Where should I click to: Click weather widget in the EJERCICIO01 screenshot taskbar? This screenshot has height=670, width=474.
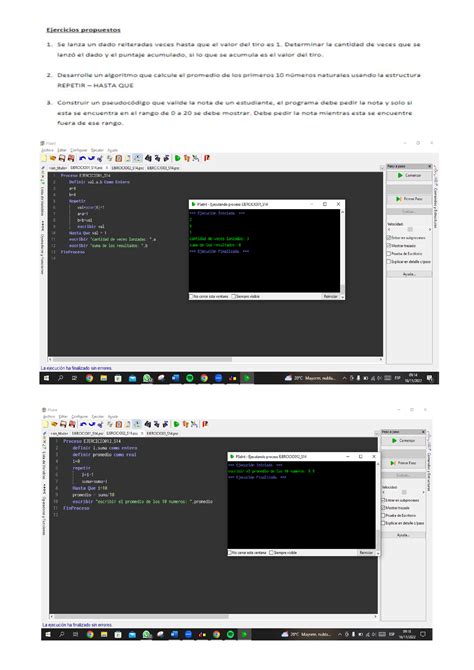pos(310,378)
